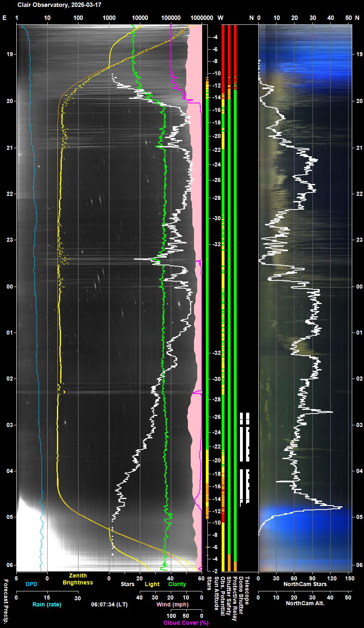
Task: Click the vertical "Shutter Safety" label
Action: click(229, 595)
